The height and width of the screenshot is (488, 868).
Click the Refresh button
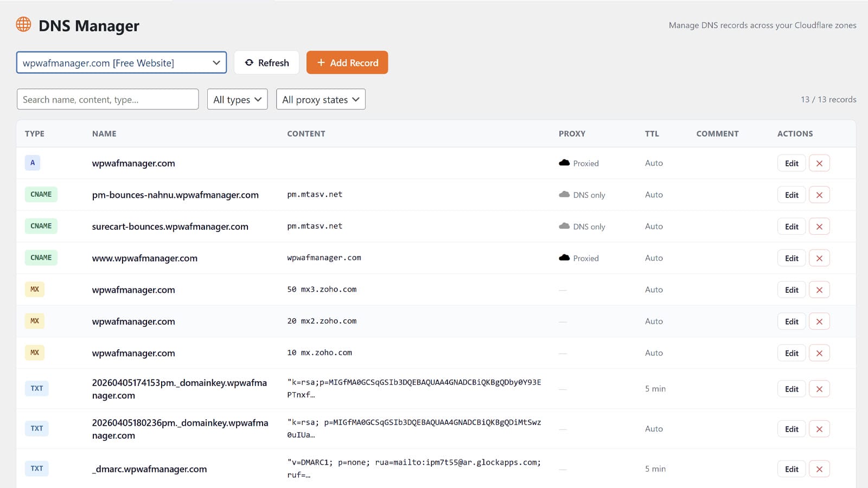pyautogui.click(x=266, y=62)
